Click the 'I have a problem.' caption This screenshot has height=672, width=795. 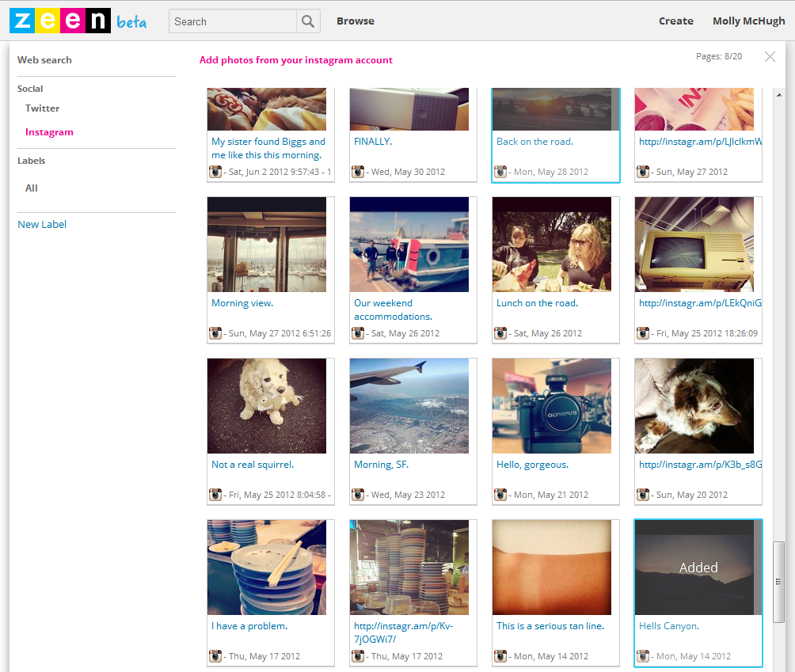point(249,626)
